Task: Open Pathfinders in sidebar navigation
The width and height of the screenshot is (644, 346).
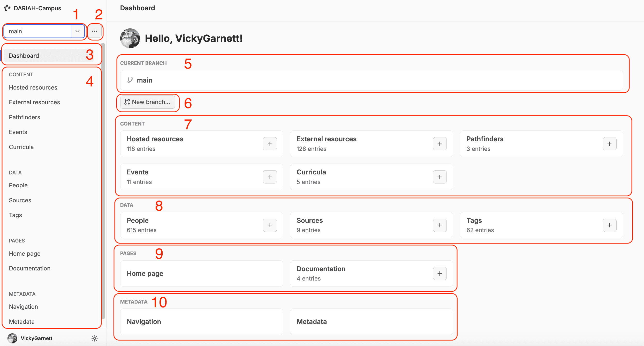Action: point(25,117)
